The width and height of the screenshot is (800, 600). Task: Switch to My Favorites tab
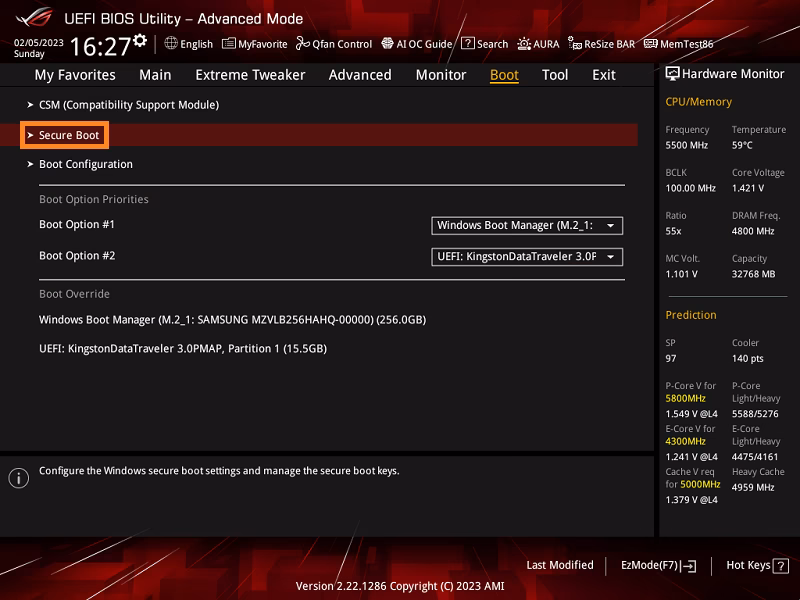tap(75, 75)
